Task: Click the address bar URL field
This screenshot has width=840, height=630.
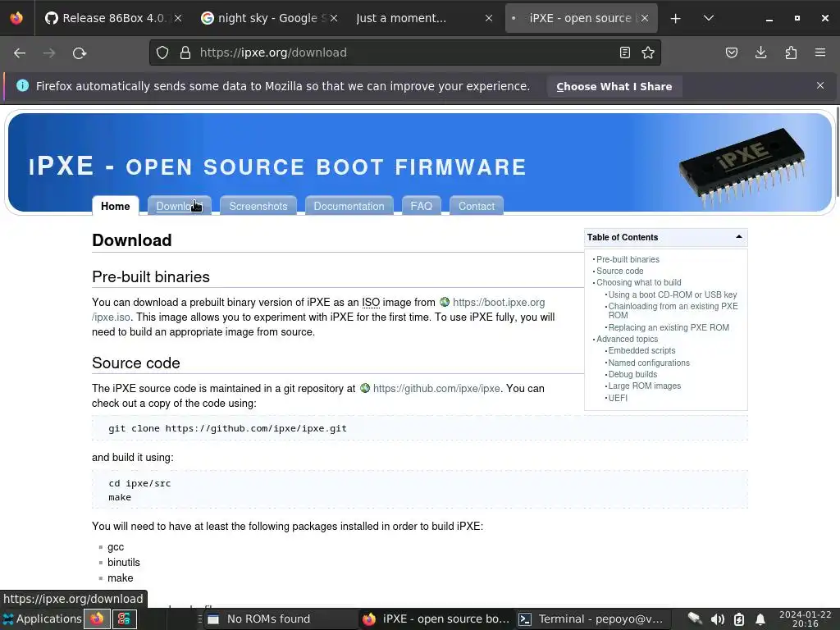Action: (404, 52)
